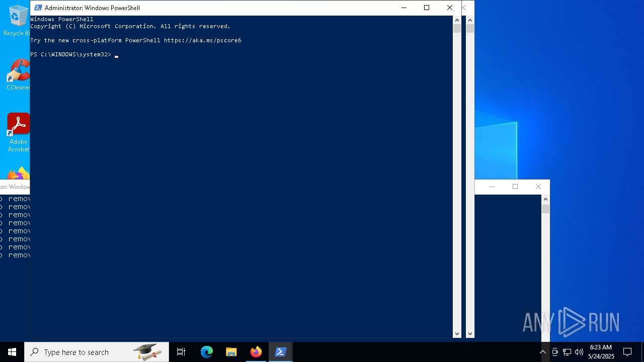This screenshot has height=362, width=644.
Task: Select the Adobe Acrobat desktop shortcut
Action: pos(18,132)
